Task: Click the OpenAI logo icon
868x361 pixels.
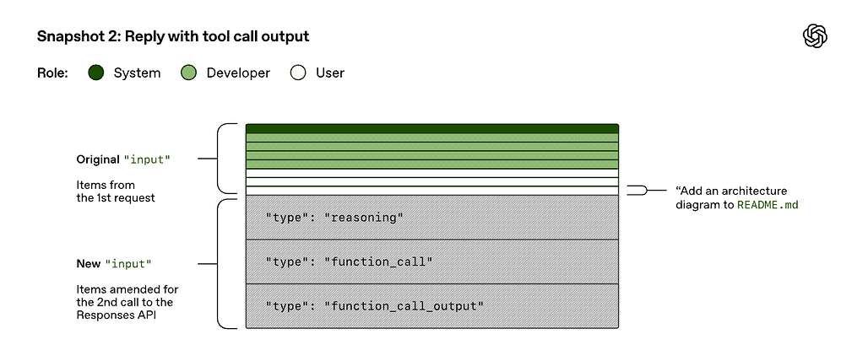Action: click(x=815, y=35)
